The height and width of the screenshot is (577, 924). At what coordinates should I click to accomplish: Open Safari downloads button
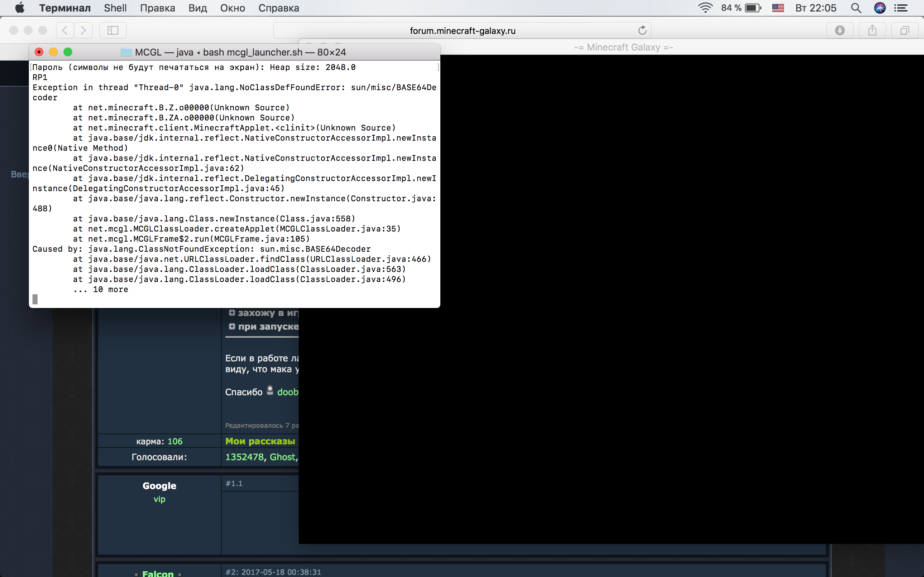pyautogui.click(x=840, y=30)
